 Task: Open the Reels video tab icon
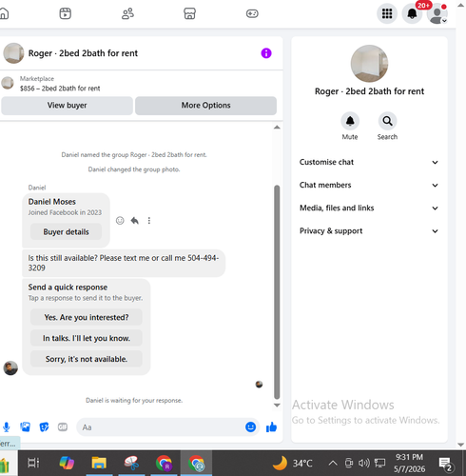pos(66,13)
